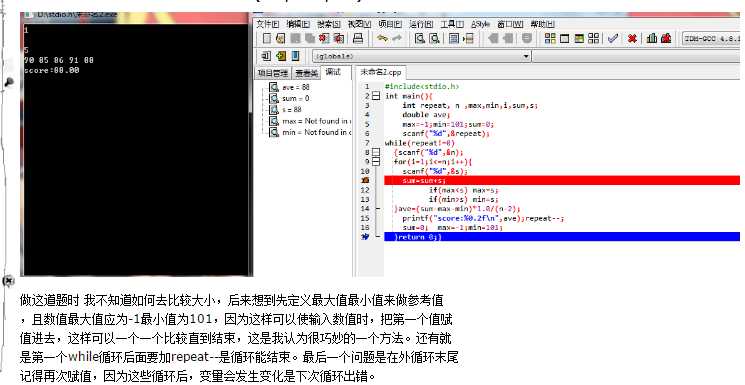Click console input line 90 85 86 91 88
745x385 pixels.
coord(58,60)
